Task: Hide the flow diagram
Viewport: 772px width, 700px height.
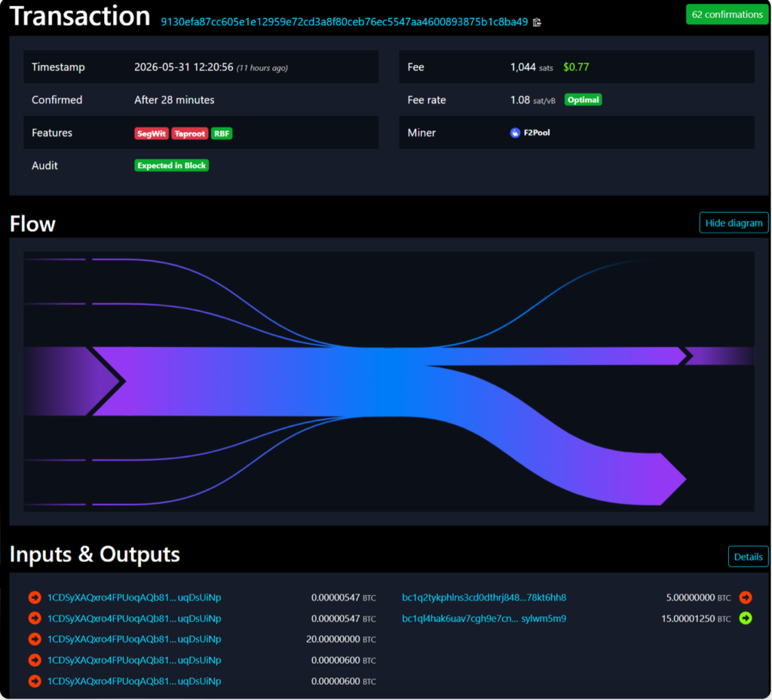Action: 734,223
